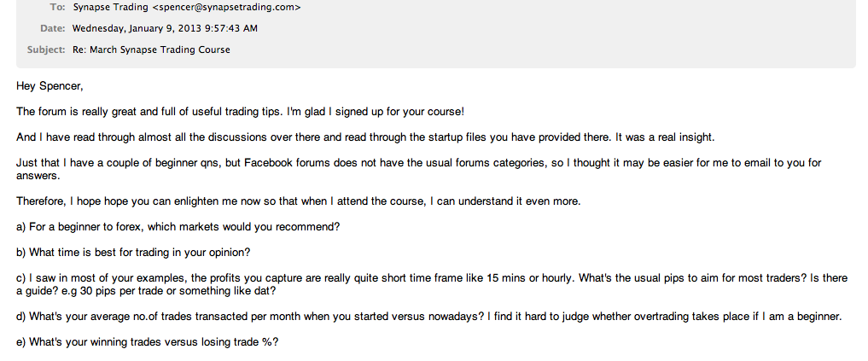
Task: Click the word "answers." on its own line
Action: (38, 176)
